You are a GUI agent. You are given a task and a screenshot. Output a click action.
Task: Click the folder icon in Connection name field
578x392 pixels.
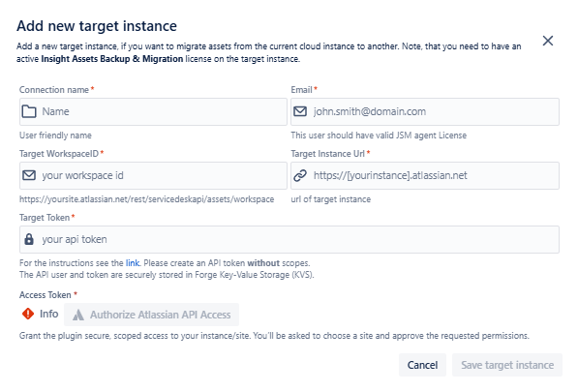pos(29,111)
